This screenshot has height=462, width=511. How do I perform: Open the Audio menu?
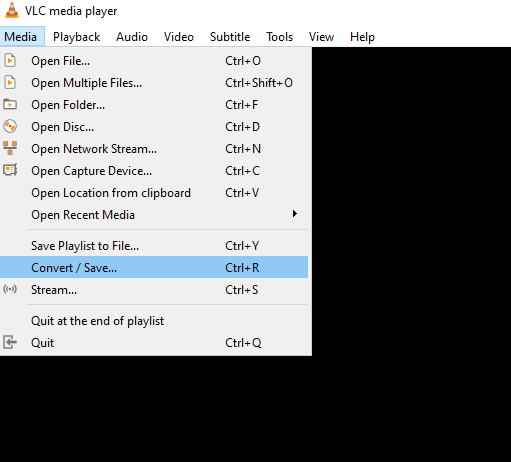(x=132, y=37)
